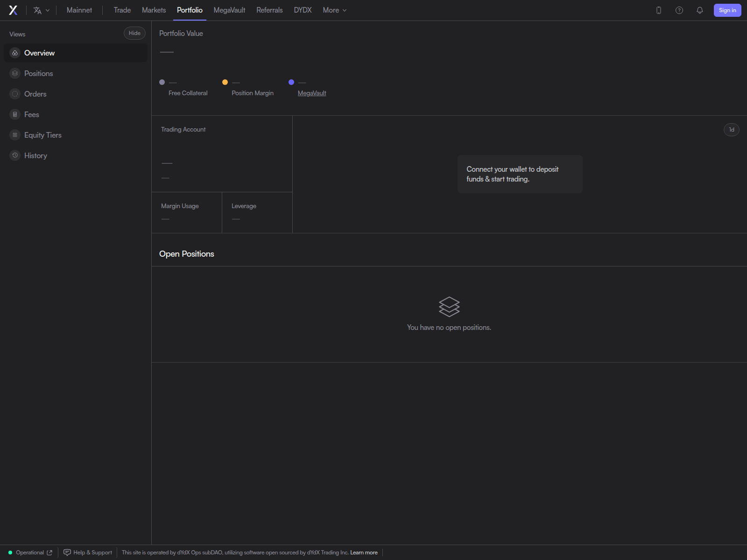The height and width of the screenshot is (560, 747).
Task: Open the language selector dropdown
Action: coord(41,10)
